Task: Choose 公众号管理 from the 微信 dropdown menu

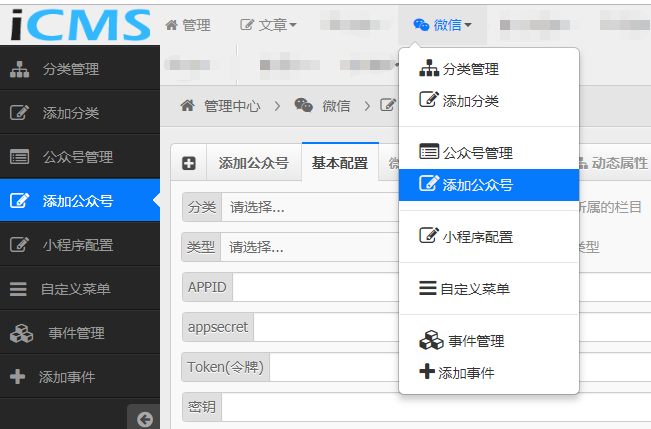Action: click(477, 153)
